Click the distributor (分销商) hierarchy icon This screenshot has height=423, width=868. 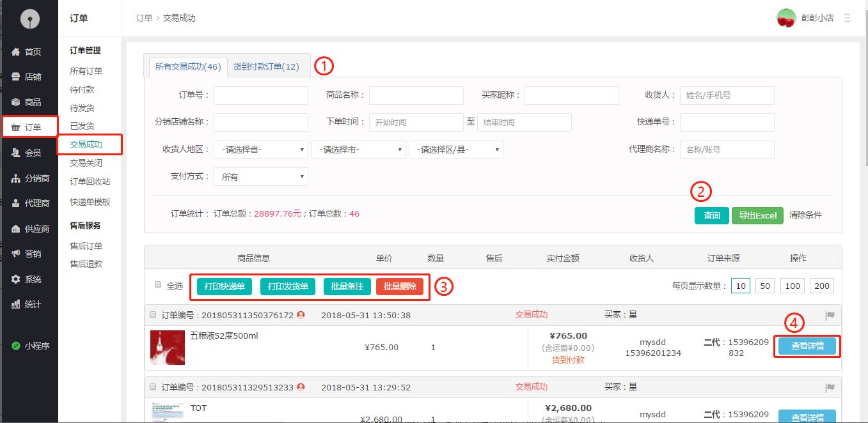coord(16,178)
